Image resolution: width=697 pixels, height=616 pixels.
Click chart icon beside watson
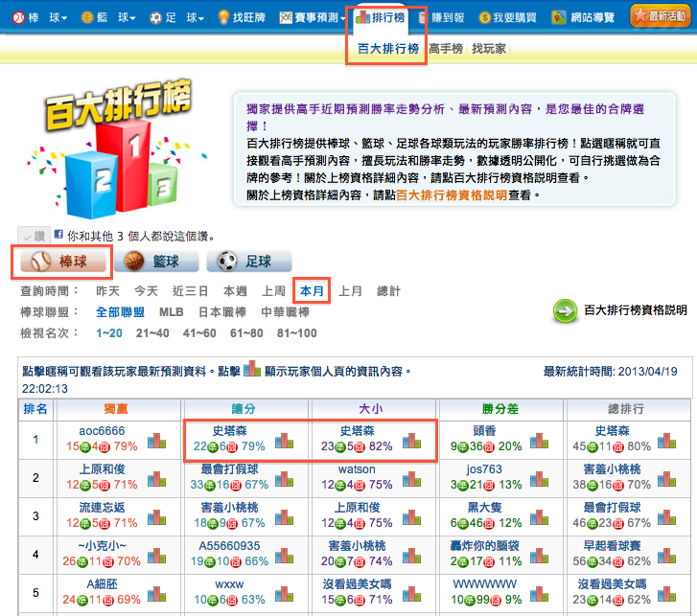(x=411, y=479)
